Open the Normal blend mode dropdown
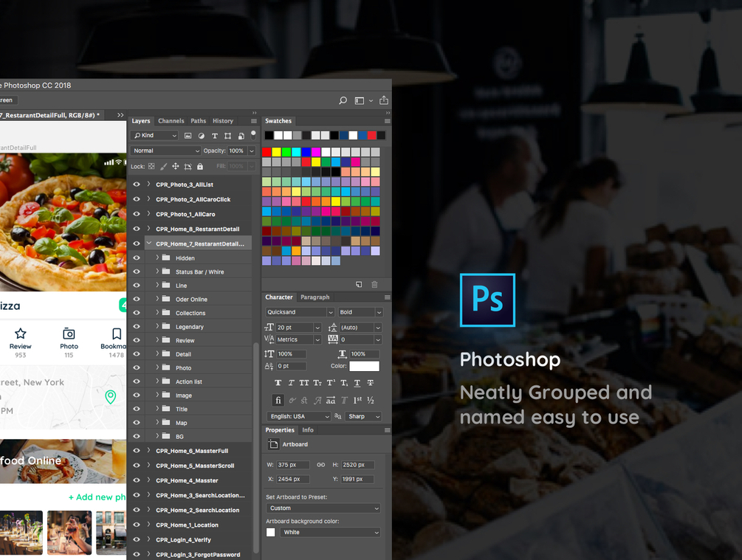742x560 pixels. point(165,151)
